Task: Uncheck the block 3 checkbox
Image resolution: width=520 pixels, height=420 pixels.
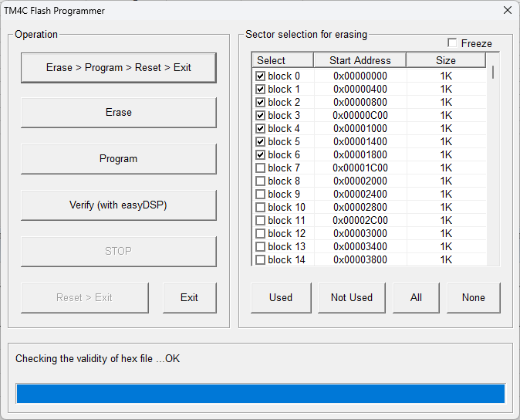Action: [260, 116]
